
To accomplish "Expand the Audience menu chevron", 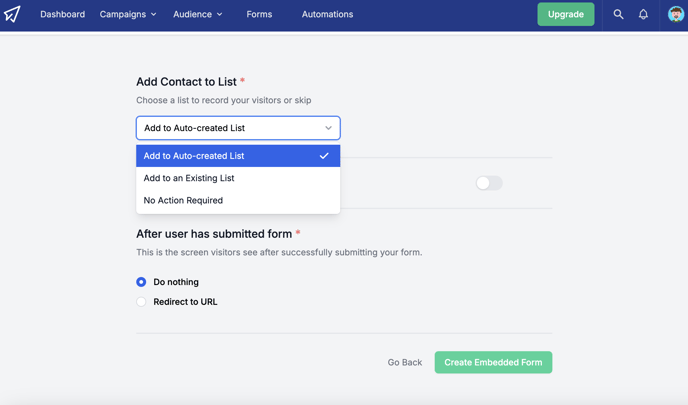I will [x=219, y=14].
